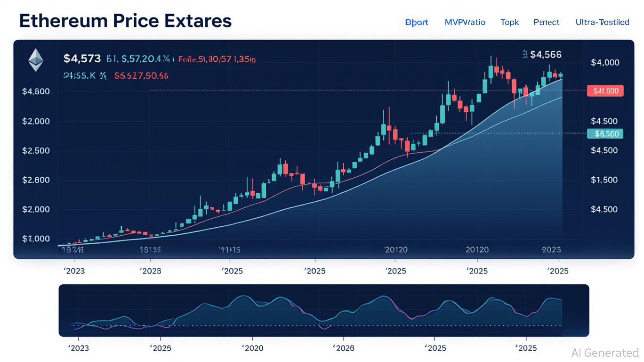Switch to the MVPVratio tab
The image size is (644, 362).
[x=465, y=22]
